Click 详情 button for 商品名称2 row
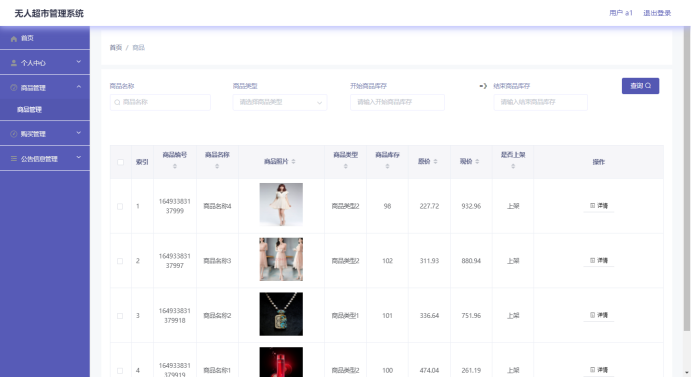Screen dimensions: 692x377 599,315
